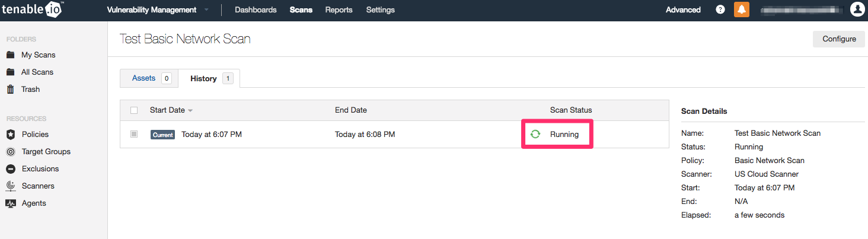This screenshot has height=239, width=868.
Task: Open the help question mark icon
Action: tap(720, 9)
